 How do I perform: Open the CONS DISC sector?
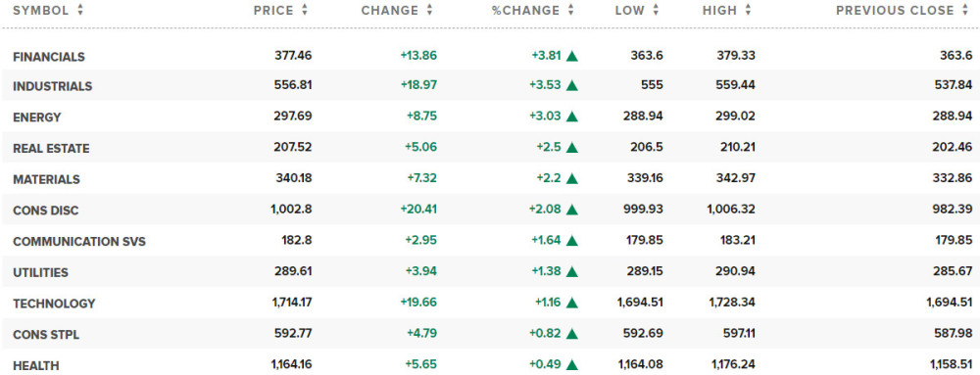click(x=46, y=211)
